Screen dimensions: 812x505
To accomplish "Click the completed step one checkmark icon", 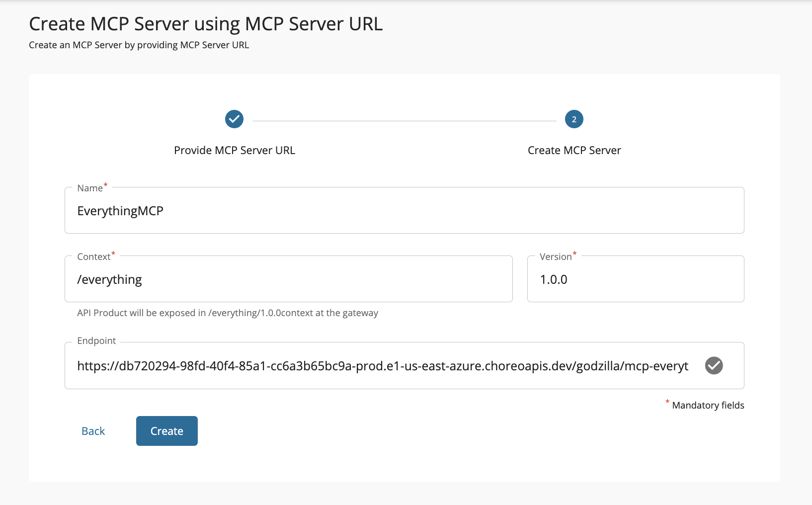I will [x=234, y=119].
